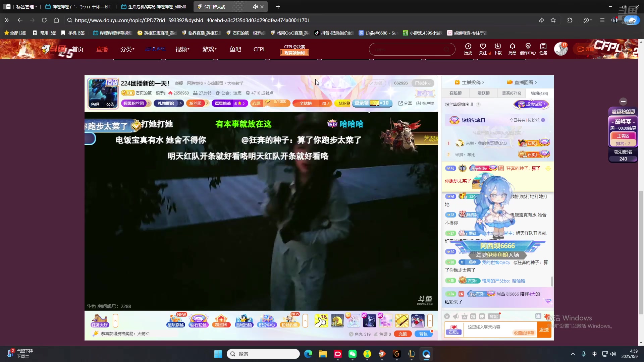This screenshot has height=362, width=644.
Task: Toggle 粉丝等级排序 sort order
Action: (x=459, y=104)
